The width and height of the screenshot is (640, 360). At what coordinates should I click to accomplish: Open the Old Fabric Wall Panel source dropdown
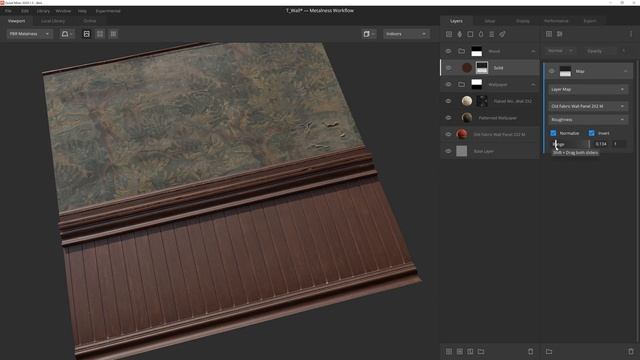(x=588, y=106)
